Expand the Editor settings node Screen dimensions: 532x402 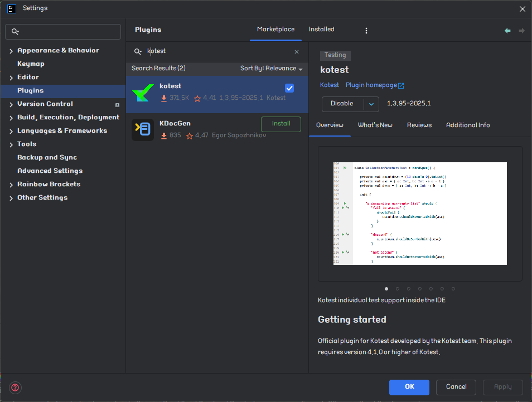pyautogui.click(x=11, y=78)
